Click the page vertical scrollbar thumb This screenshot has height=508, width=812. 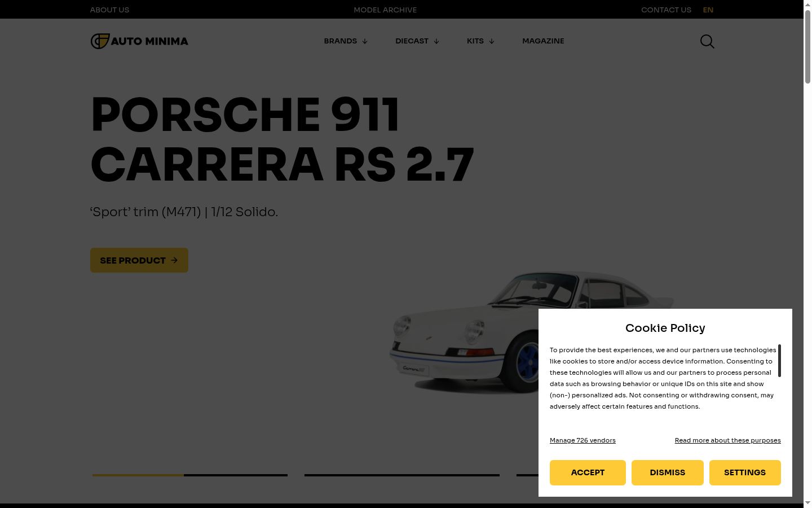coord(807,46)
